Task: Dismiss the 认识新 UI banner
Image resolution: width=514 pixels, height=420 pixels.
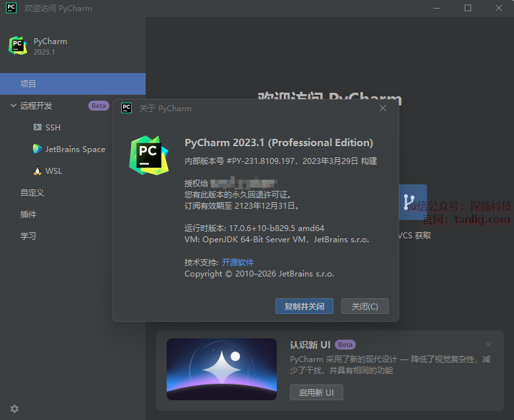Action: pyautogui.click(x=488, y=344)
